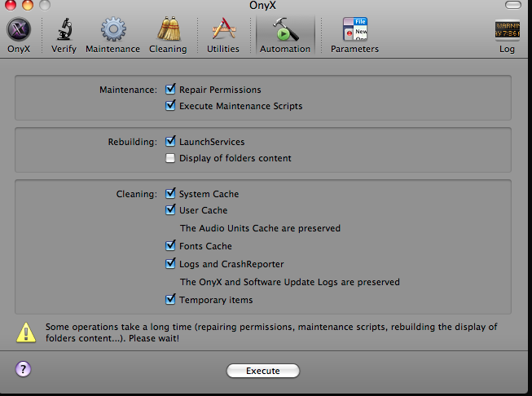Viewport: 532px width, 396px height.
Task: Select the Automation toolbar icon
Action: (284, 31)
